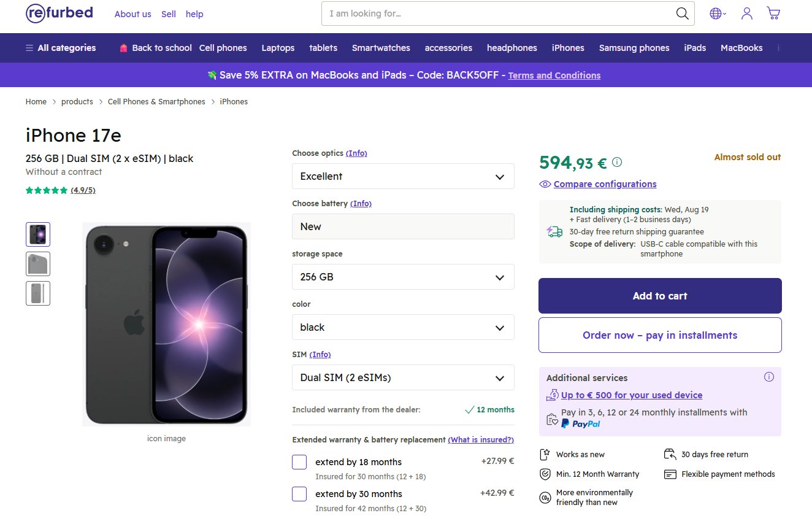Open the SIM Info link
The image size is (812, 521).
point(320,355)
